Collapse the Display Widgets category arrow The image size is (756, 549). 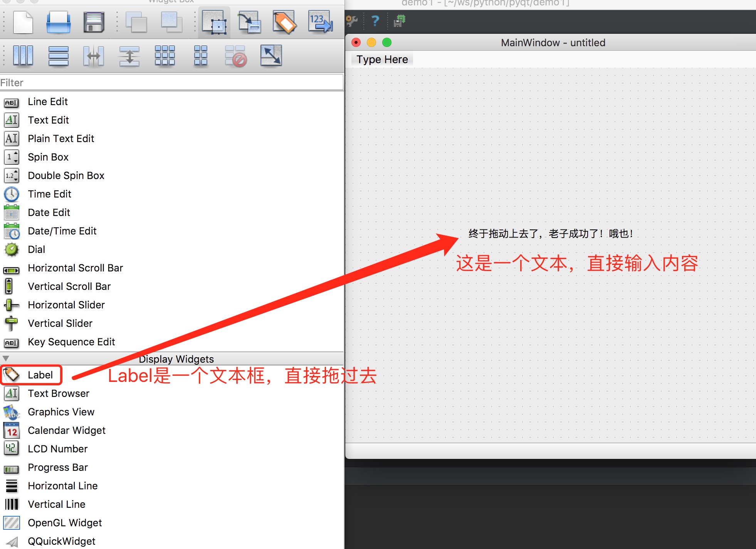tap(6, 358)
